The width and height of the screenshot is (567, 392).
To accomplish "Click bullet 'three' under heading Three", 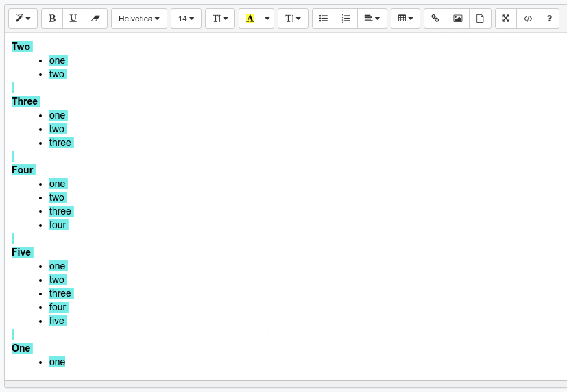I will pyautogui.click(x=60, y=143).
